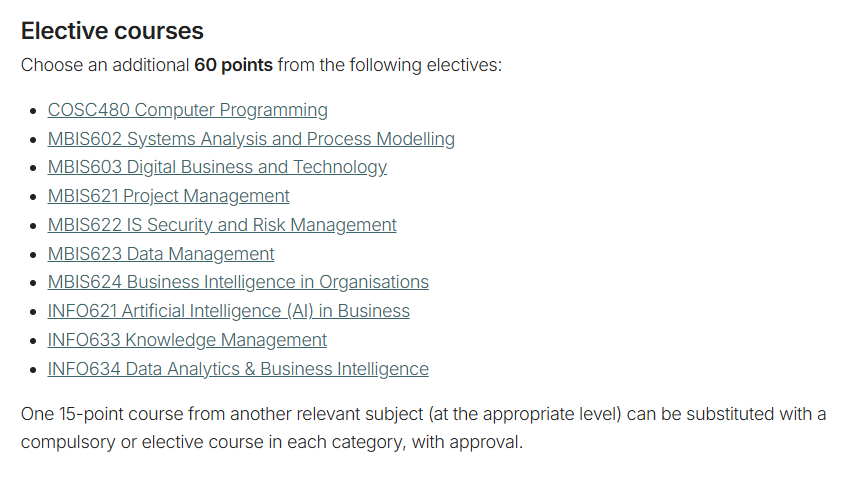
Task: Open MBIS622 IS Security and Risk Management
Action: point(222,225)
